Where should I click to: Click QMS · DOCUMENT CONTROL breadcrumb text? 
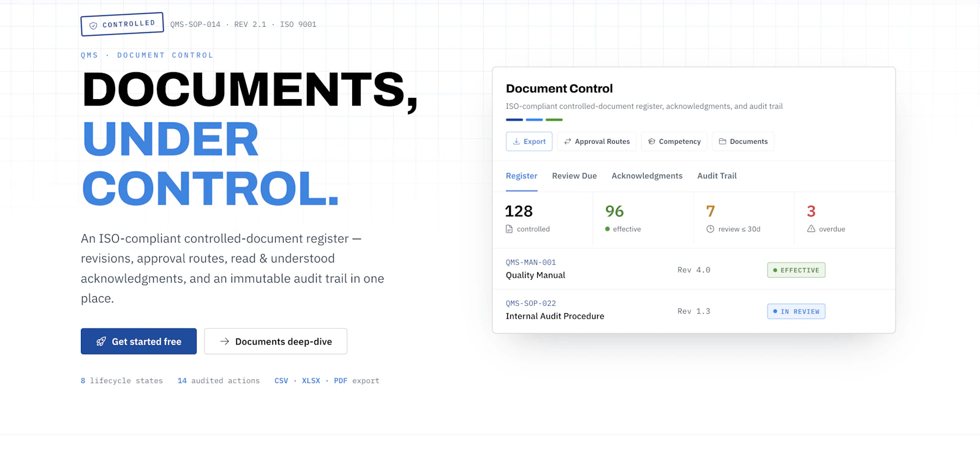point(147,55)
